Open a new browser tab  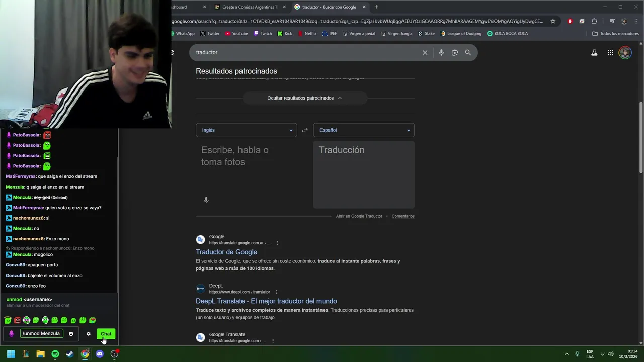(x=376, y=7)
